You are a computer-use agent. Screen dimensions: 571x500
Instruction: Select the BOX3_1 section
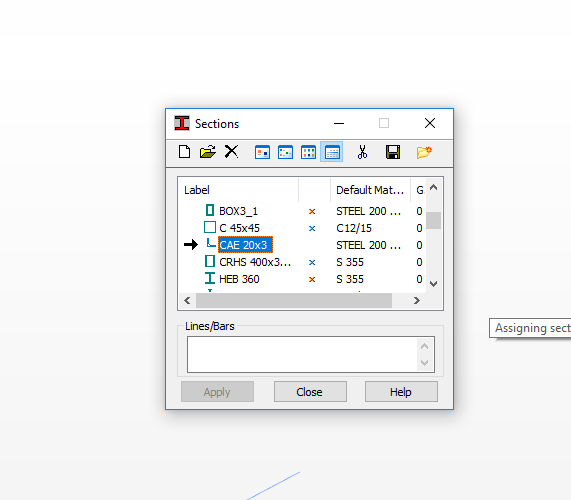(x=238, y=211)
